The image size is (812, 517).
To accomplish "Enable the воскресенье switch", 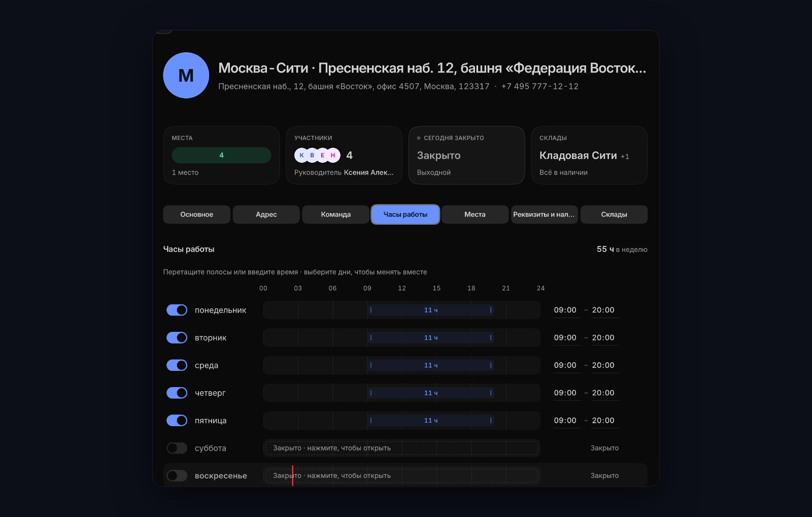I will [x=177, y=475].
